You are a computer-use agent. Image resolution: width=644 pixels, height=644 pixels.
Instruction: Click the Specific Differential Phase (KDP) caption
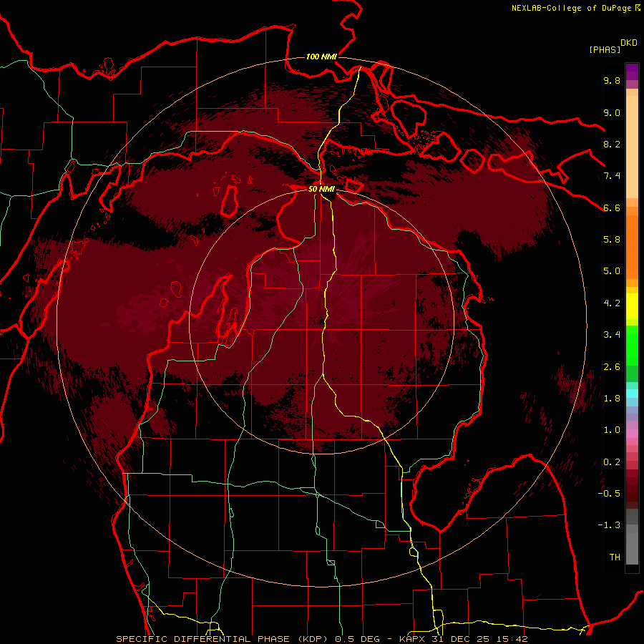(224, 639)
